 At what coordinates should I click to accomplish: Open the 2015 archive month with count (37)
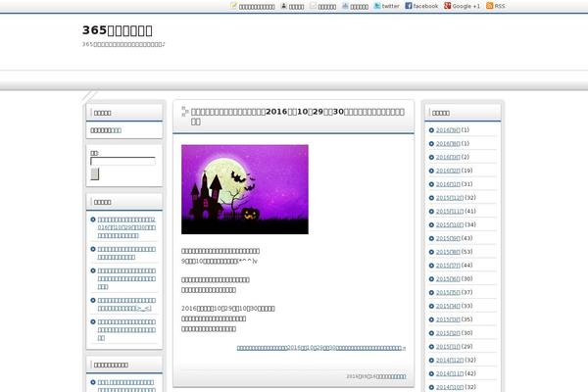coord(448,292)
